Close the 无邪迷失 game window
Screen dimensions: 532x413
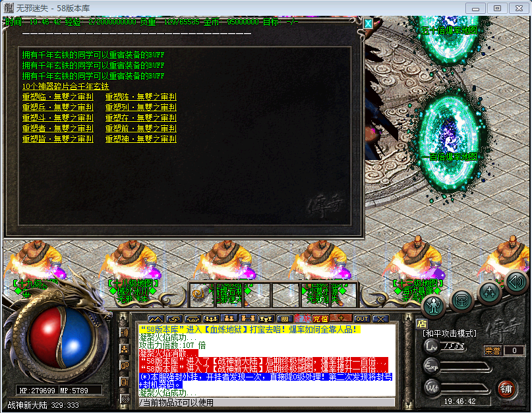pyautogui.click(x=519, y=8)
